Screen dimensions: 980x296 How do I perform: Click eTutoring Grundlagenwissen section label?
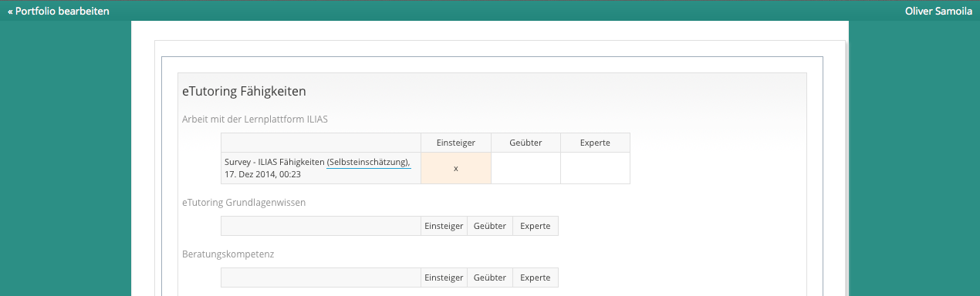click(244, 202)
